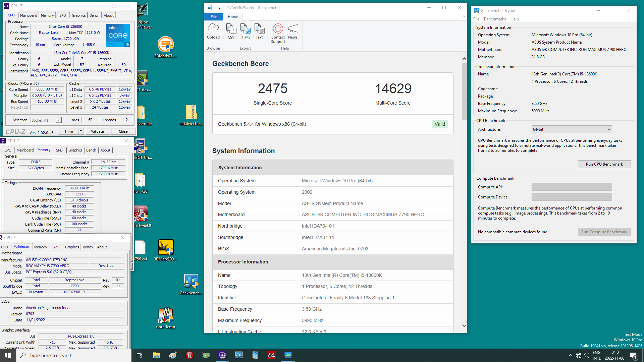Image resolution: width=644 pixels, height=362 pixels.
Task: Click the green Valid badge
Action: [439, 124]
